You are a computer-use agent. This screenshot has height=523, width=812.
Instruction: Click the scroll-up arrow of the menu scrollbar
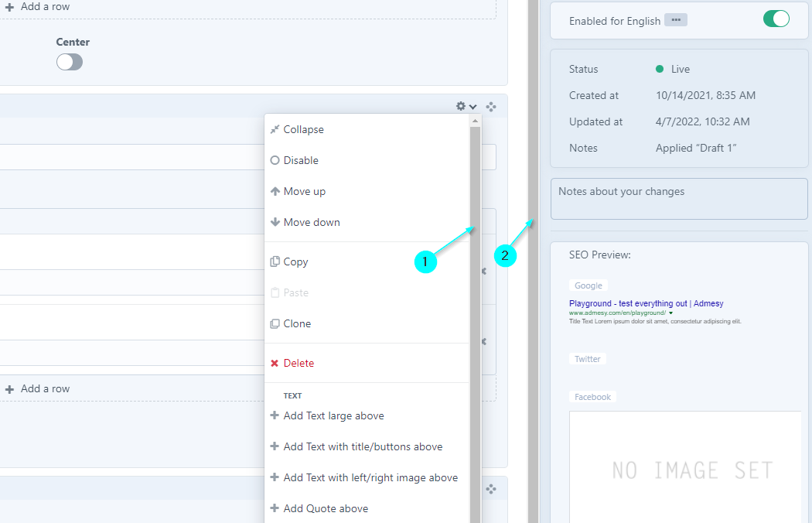click(x=475, y=121)
